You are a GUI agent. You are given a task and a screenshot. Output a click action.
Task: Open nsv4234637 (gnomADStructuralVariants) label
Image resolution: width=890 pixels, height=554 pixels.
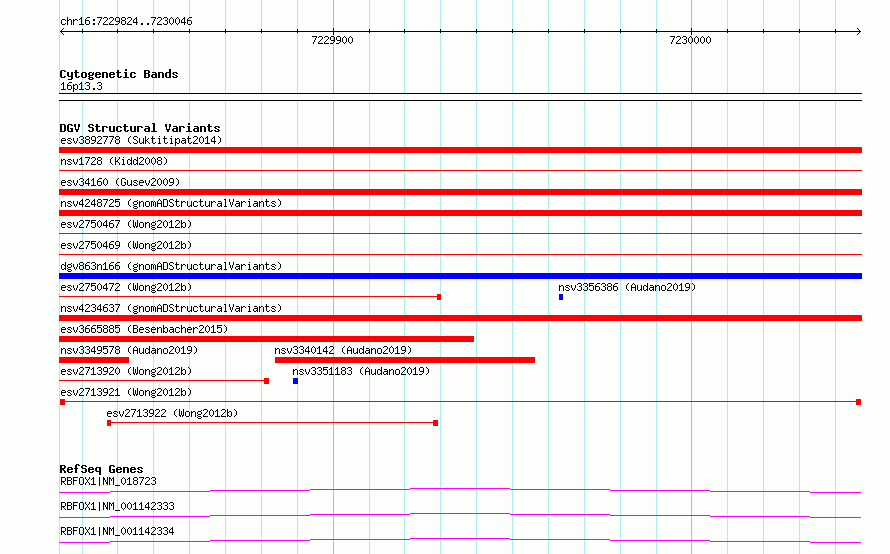[171, 308]
